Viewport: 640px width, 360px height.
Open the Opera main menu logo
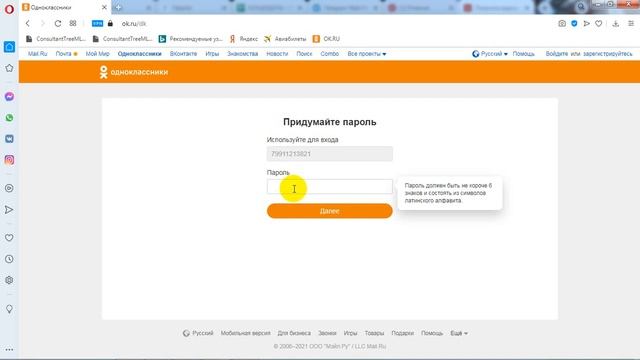click(x=9, y=9)
